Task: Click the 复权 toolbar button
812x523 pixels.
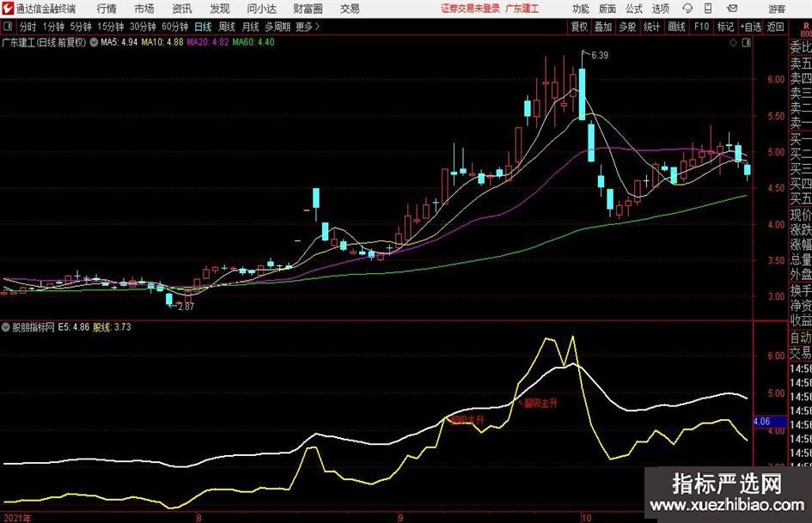Action: 579,27
